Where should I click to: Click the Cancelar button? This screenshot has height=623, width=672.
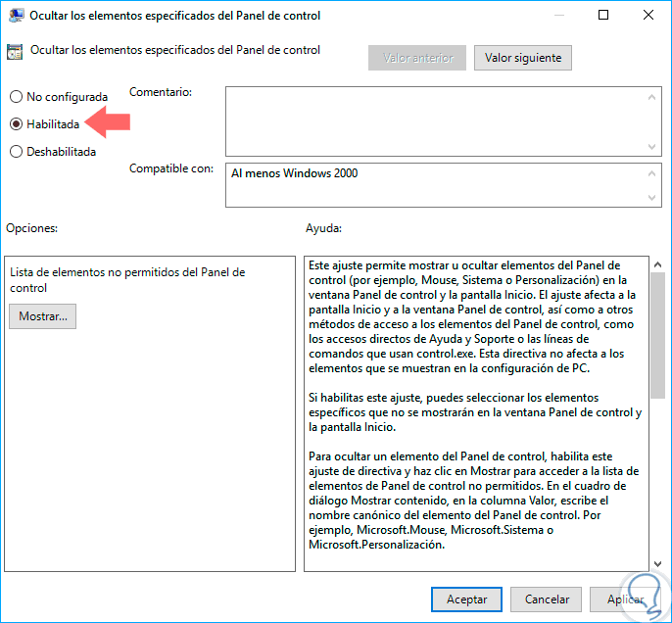click(547, 599)
